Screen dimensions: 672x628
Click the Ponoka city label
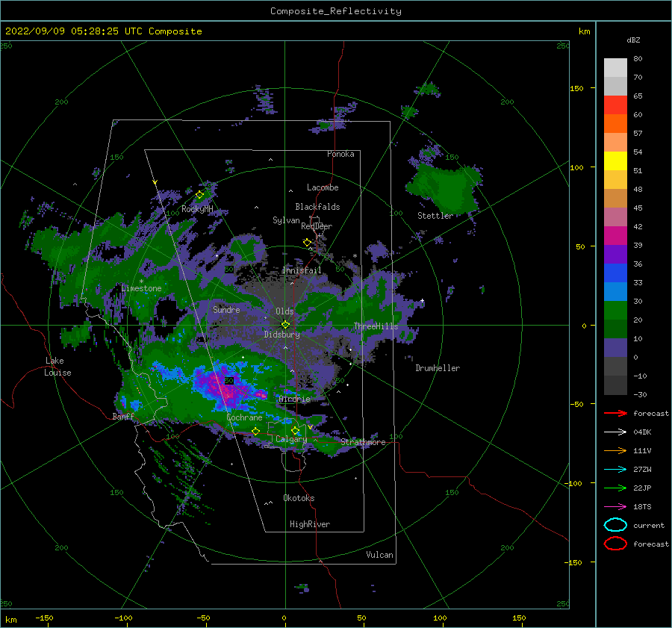340,154
